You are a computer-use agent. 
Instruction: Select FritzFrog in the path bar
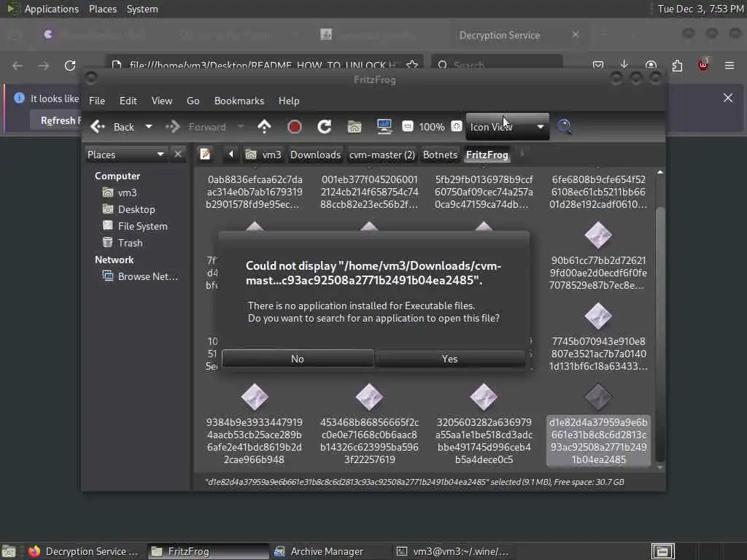487,155
